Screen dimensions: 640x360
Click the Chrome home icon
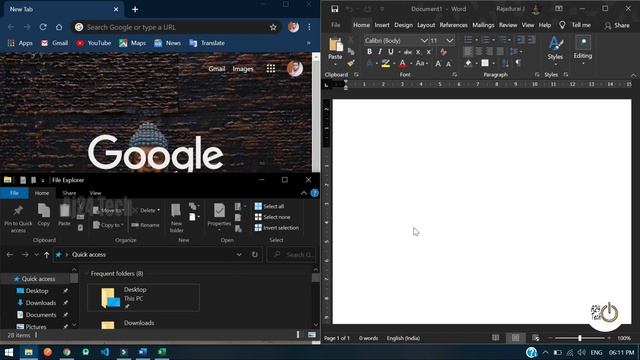[x=59, y=27]
